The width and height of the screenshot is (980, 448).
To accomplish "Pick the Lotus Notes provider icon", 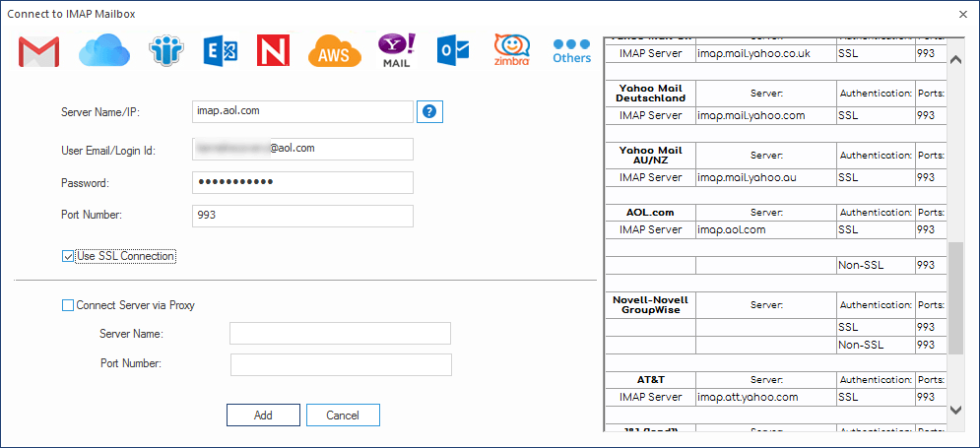I will pos(166,51).
